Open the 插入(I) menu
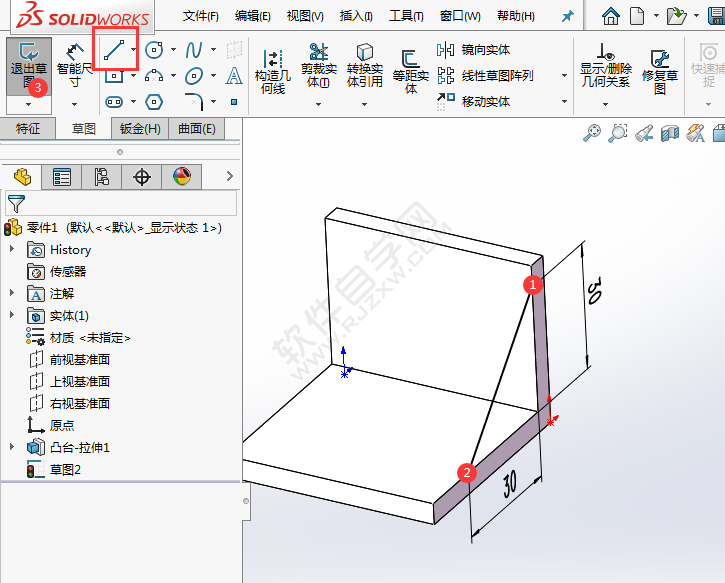 [356, 16]
